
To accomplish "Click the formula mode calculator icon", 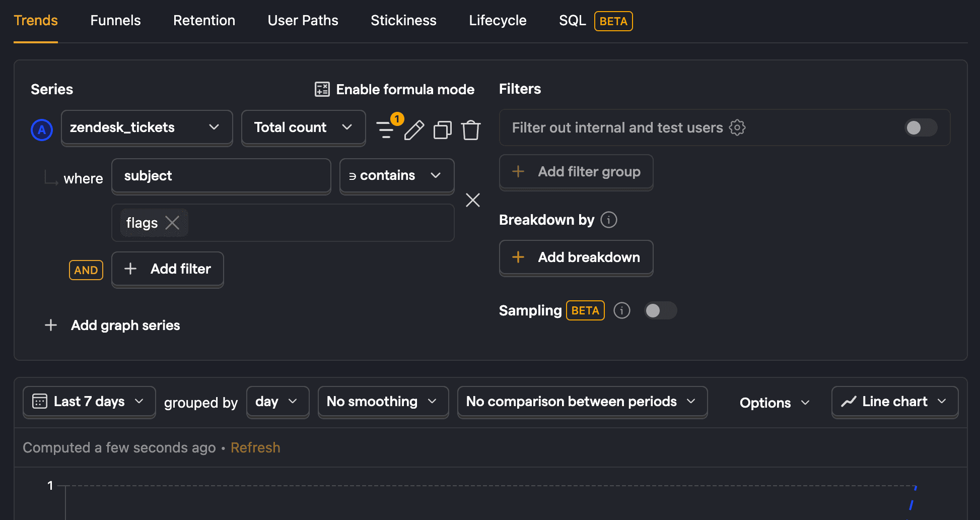I will pos(322,89).
